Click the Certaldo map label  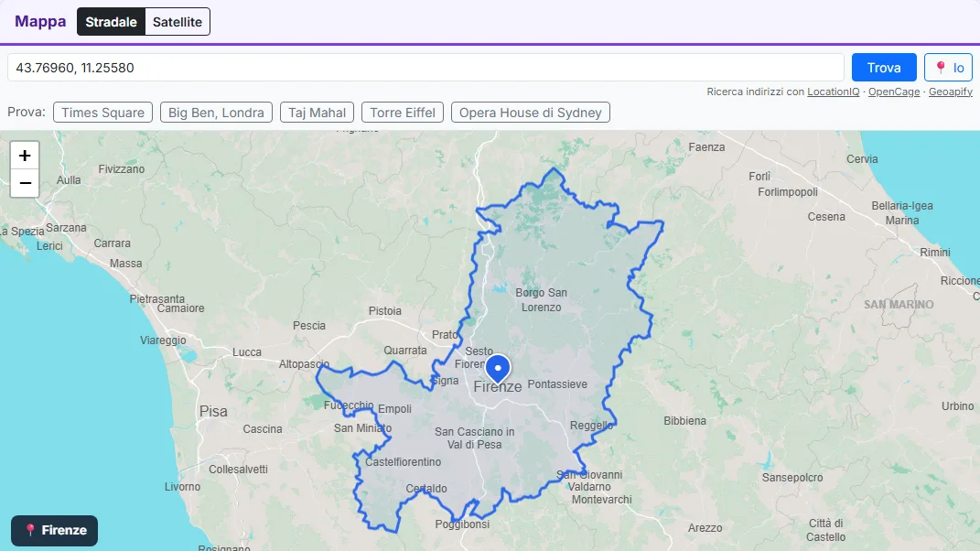point(426,489)
